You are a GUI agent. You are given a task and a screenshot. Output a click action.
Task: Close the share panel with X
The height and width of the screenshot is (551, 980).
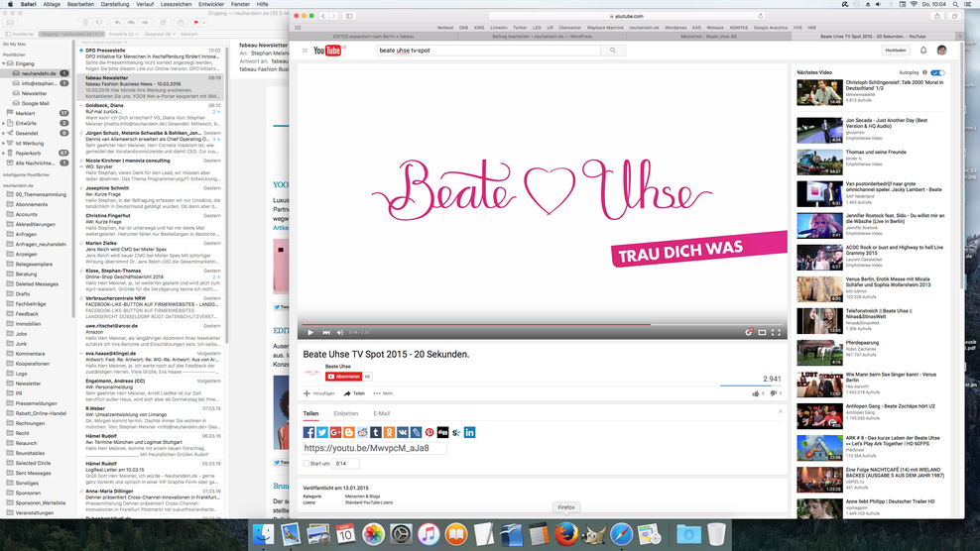tap(780, 411)
